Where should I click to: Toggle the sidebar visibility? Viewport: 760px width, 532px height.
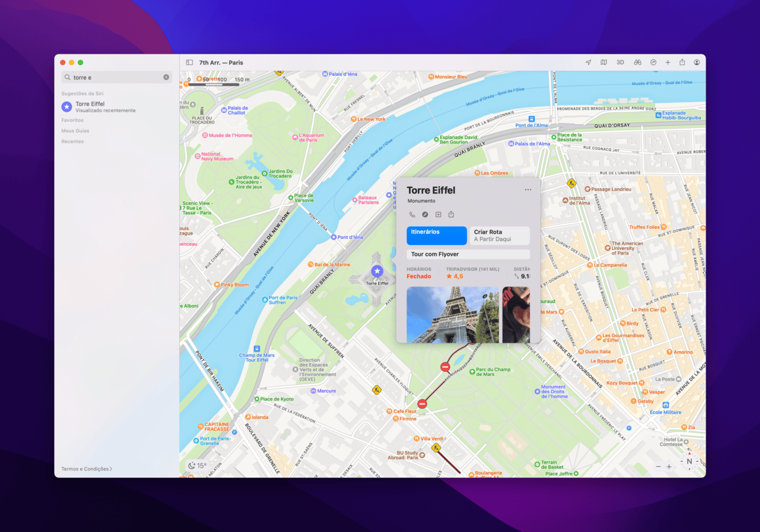coord(190,62)
